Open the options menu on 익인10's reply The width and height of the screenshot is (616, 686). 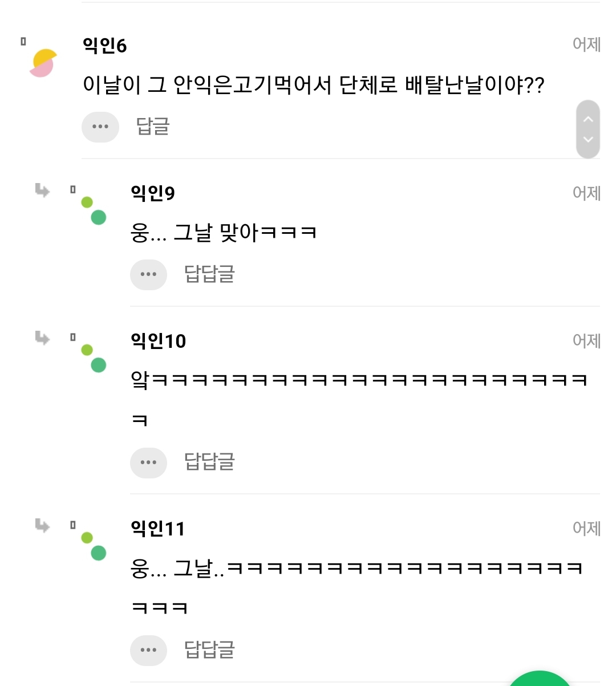(148, 462)
